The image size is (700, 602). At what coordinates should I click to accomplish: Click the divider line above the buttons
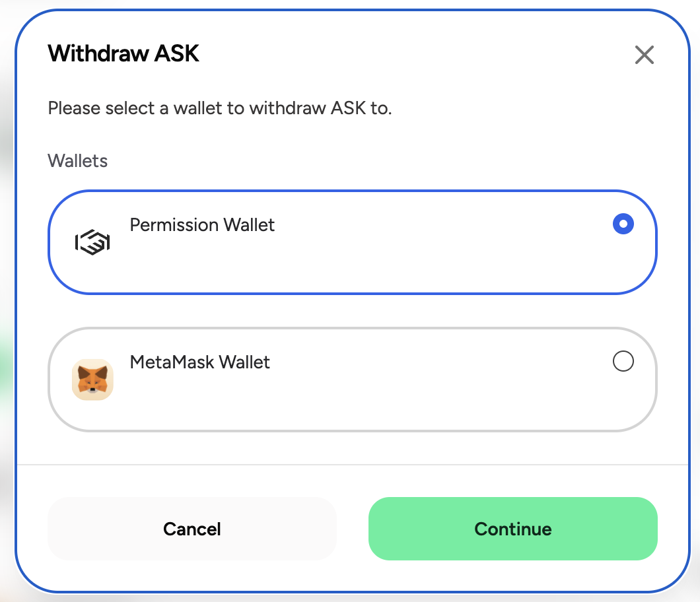[x=353, y=465]
